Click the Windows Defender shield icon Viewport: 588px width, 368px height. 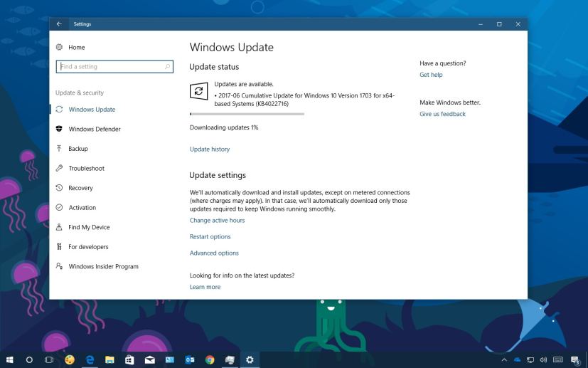pyautogui.click(x=59, y=129)
